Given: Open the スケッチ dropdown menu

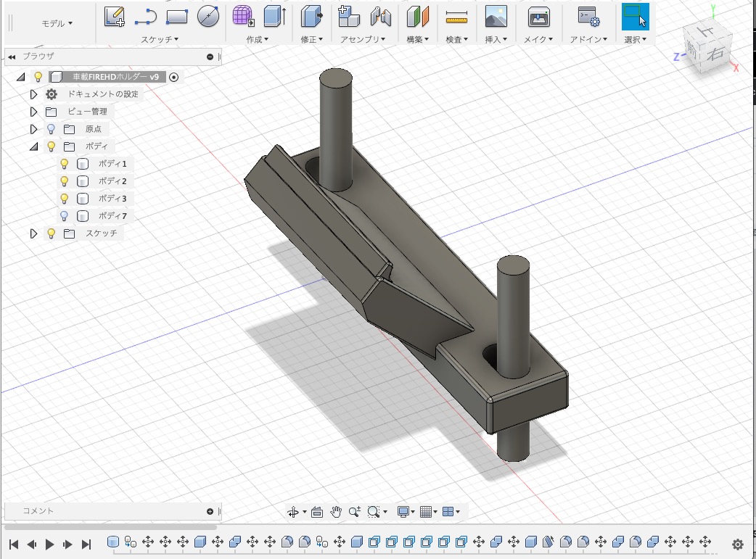Looking at the screenshot, I should pyautogui.click(x=160, y=40).
